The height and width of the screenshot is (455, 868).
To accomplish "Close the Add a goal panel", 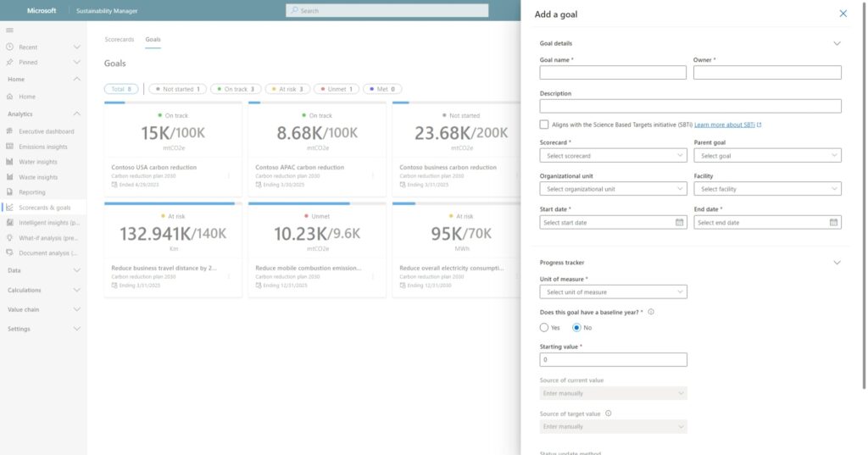I will point(843,14).
